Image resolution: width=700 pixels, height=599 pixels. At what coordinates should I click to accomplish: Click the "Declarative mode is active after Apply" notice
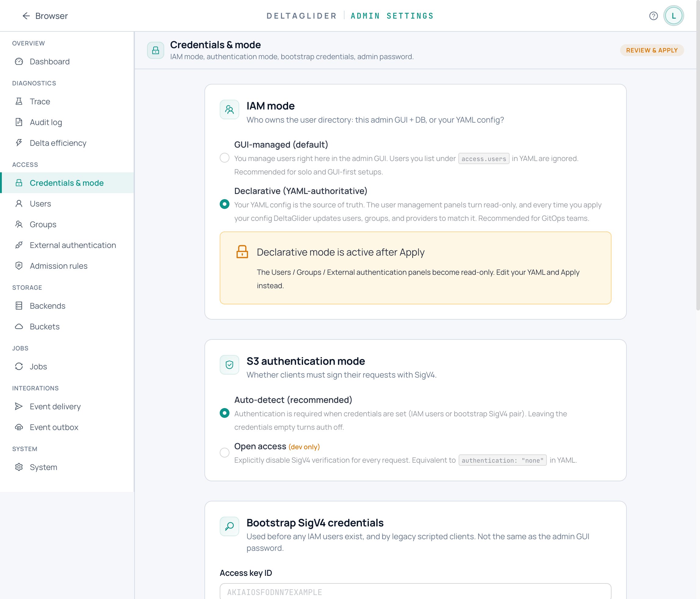pos(415,268)
